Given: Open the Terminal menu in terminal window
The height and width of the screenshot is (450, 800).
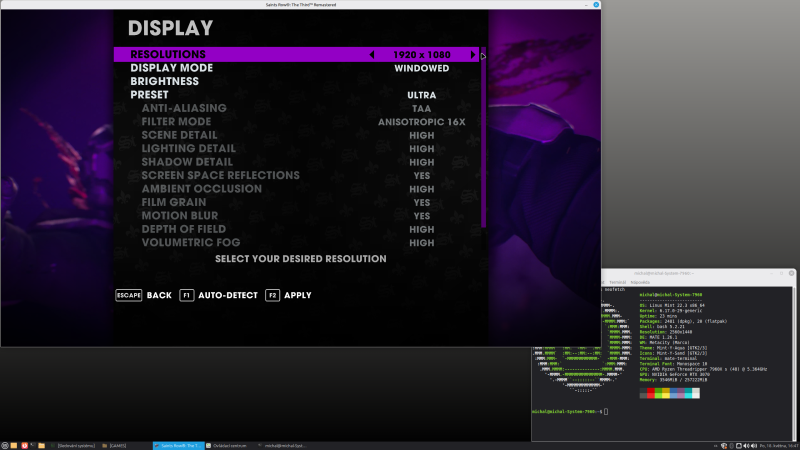Looking at the screenshot, I should tap(617, 282).
